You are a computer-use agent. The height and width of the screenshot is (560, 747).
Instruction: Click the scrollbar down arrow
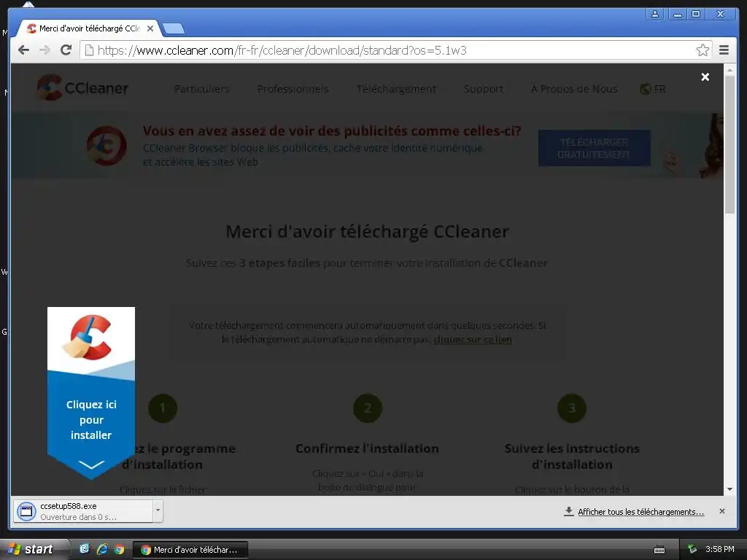(729, 489)
